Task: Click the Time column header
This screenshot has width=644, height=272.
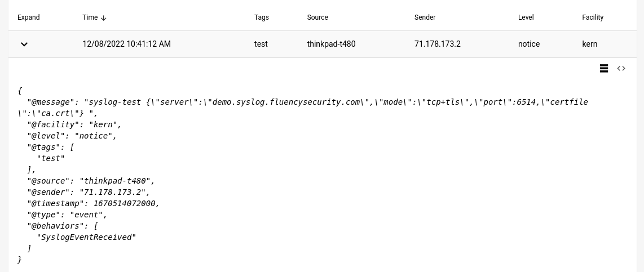Action: pos(90,17)
